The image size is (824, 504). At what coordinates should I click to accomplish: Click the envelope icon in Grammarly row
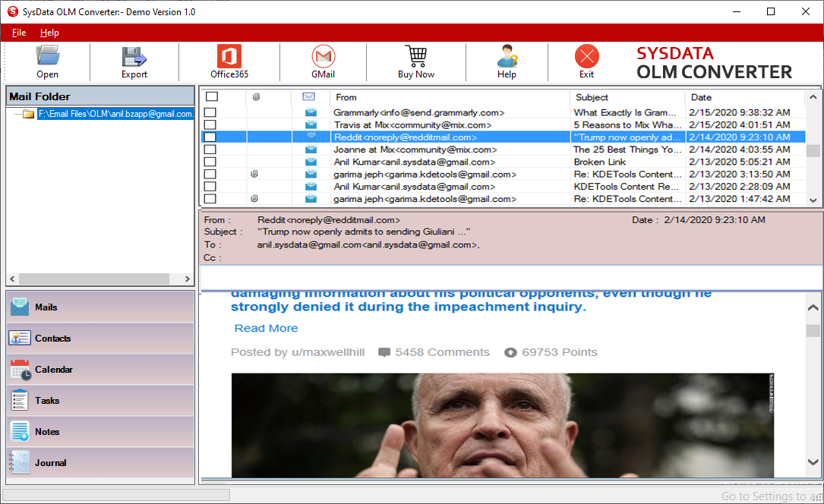click(311, 112)
